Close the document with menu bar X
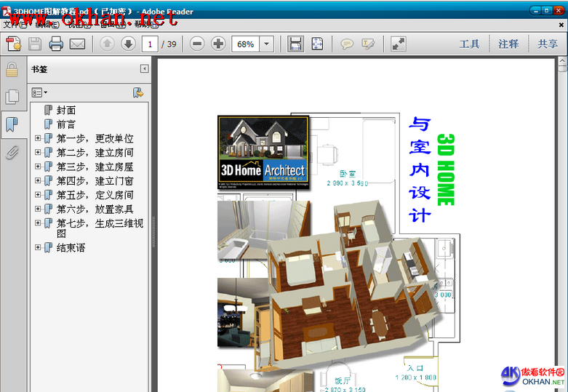Screen dimensions: 568x392 (x=561, y=25)
